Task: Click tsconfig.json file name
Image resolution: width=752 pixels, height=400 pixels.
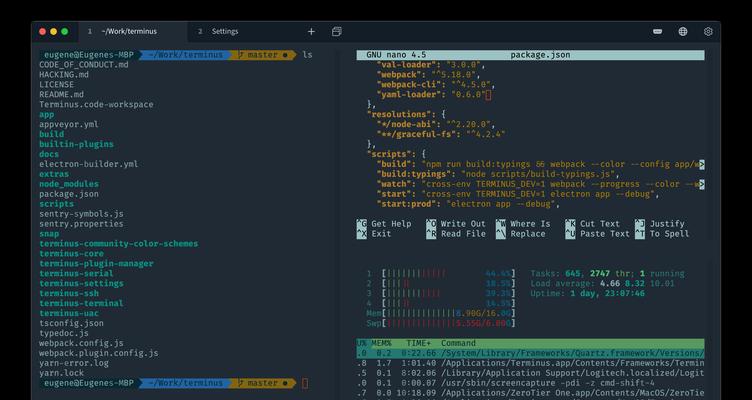Action: (71, 323)
